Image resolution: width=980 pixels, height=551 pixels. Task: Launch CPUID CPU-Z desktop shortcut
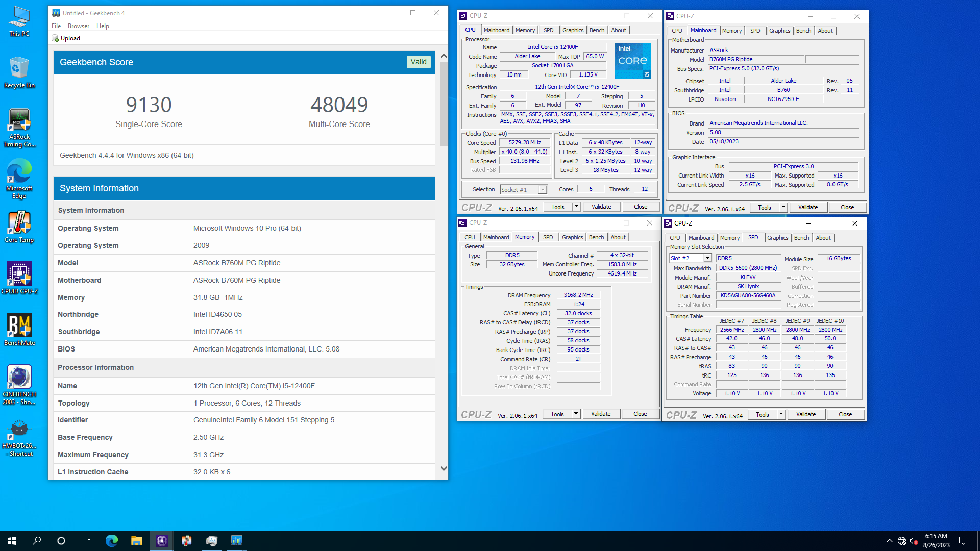19,278
